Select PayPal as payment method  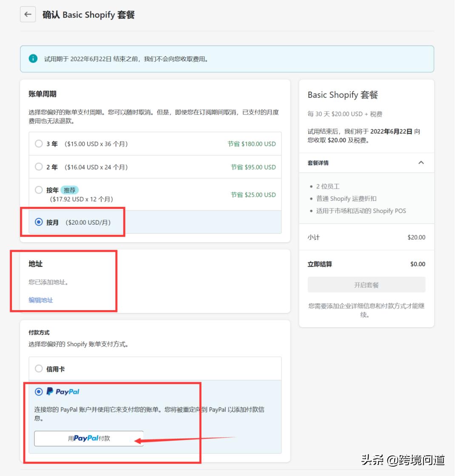tap(39, 391)
